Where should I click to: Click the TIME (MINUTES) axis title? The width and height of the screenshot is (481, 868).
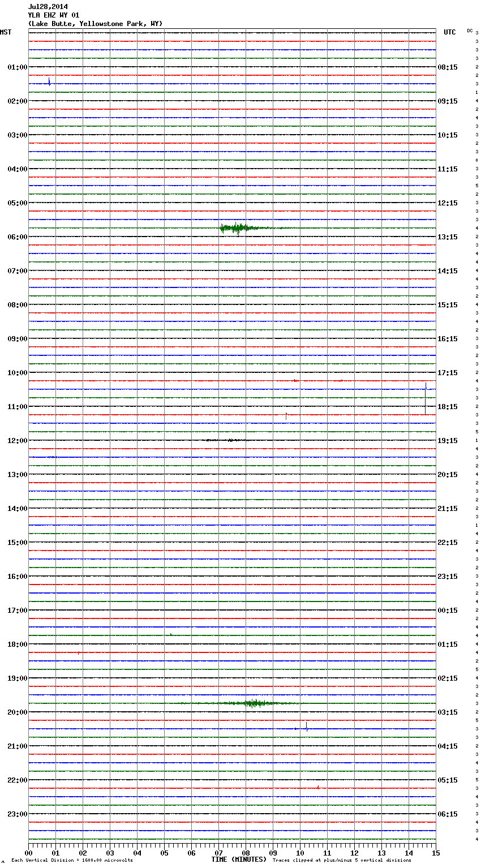tap(239, 860)
